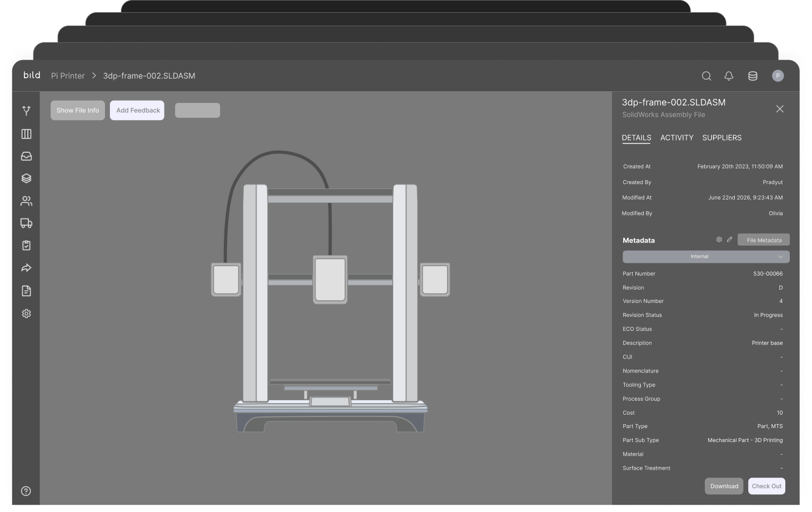
Task: Open the layers stack icon in sidebar
Action: tap(26, 178)
